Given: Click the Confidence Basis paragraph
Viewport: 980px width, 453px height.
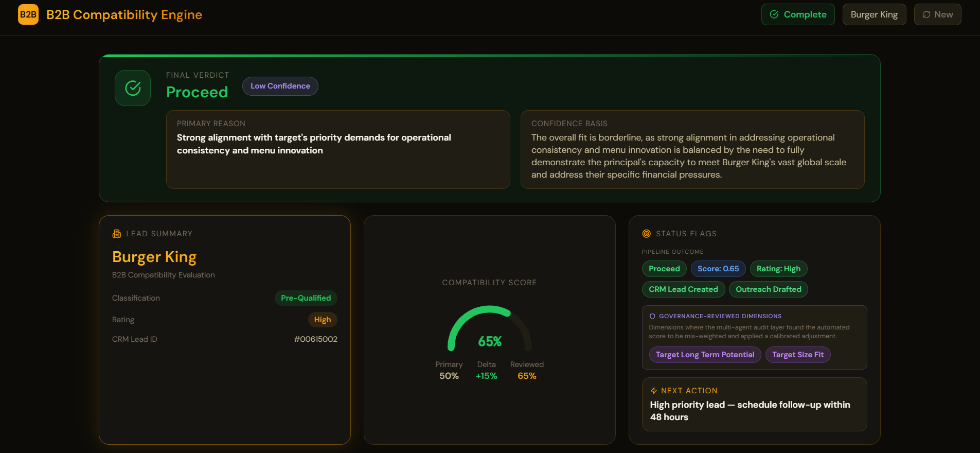Looking at the screenshot, I should tap(688, 156).
